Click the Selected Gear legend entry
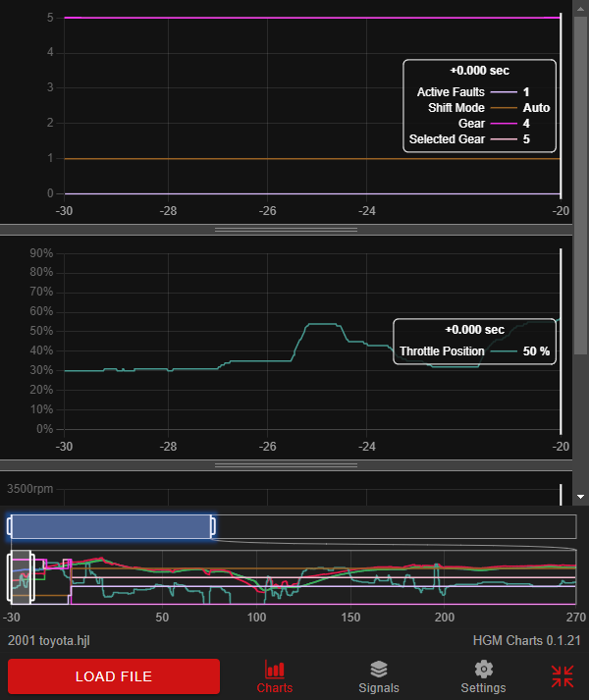Image resolution: width=589 pixels, height=700 pixels. pyautogui.click(x=481, y=140)
